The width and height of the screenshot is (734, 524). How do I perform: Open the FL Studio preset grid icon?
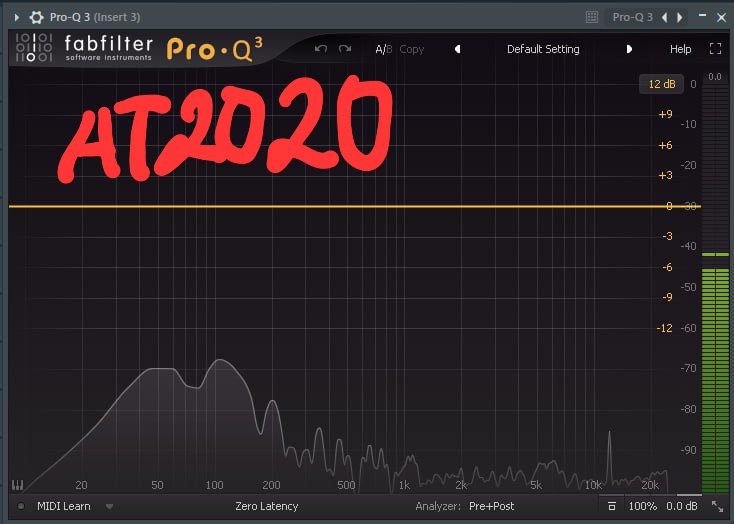pyautogui.click(x=592, y=17)
